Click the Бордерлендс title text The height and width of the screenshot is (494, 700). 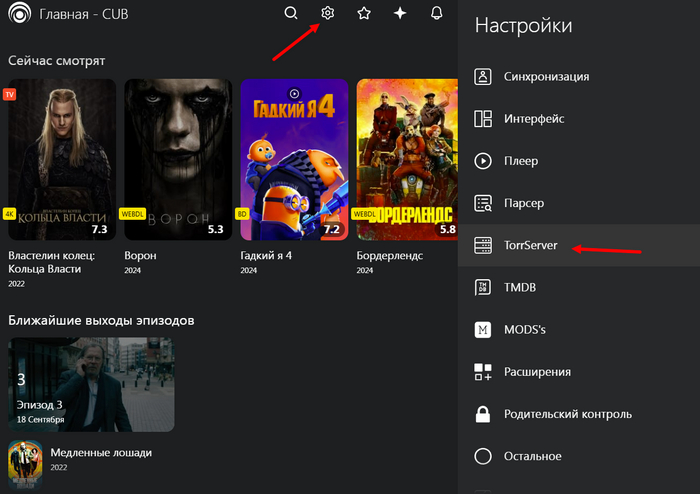(x=390, y=255)
